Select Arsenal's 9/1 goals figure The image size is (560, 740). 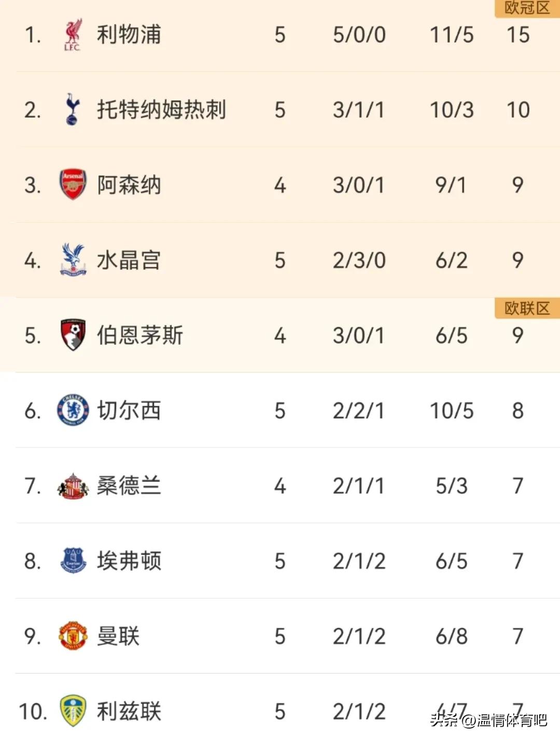click(451, 185)
